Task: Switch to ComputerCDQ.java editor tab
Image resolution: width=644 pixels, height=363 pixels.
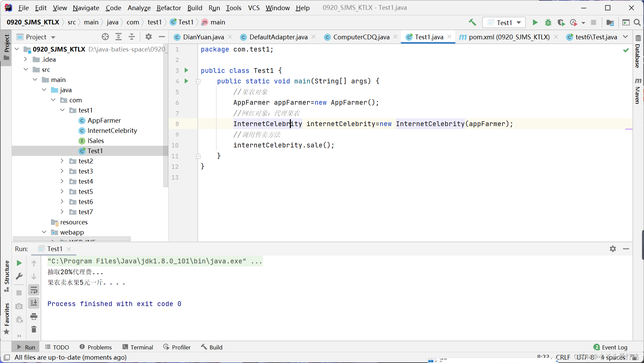Action: pyautogui.click(x=361, y=37)
